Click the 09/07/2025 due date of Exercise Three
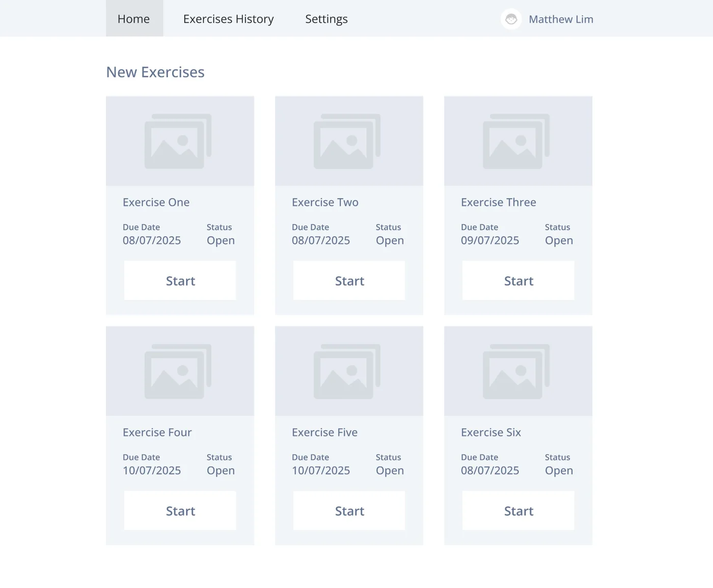 490,240
